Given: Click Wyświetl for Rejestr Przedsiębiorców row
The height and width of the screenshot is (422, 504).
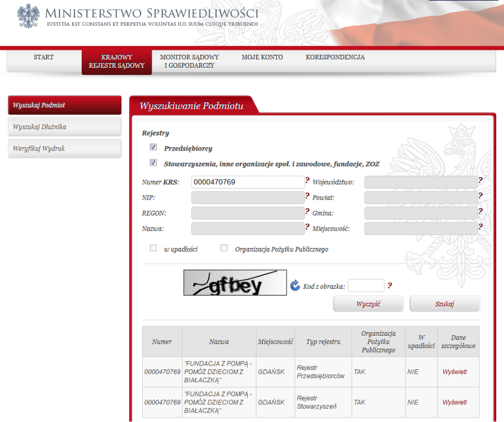Looking at the screenshot, I should (x=455, y=372).
